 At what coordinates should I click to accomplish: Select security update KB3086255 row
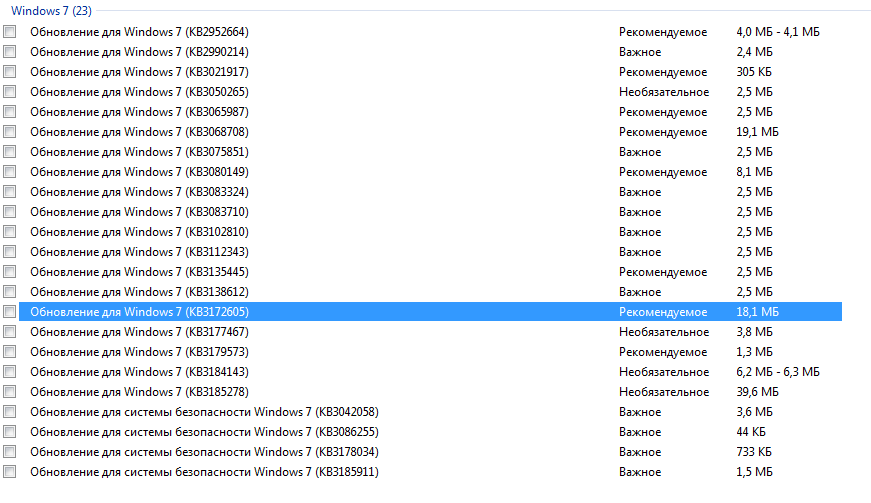pos(431,431)
